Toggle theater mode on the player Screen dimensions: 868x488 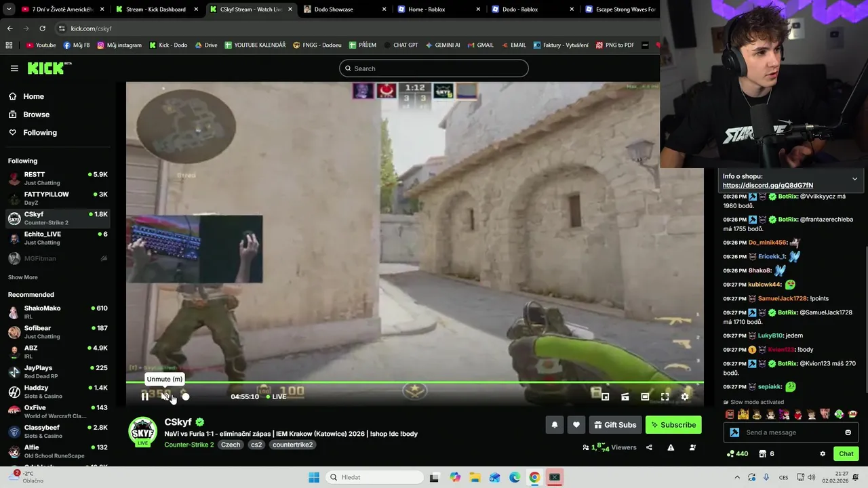pos(645,396)
